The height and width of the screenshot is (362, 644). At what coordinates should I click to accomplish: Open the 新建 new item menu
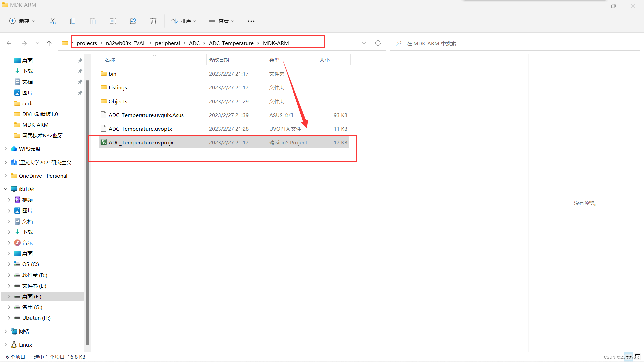pyautogui.click(x=22, y=21)
